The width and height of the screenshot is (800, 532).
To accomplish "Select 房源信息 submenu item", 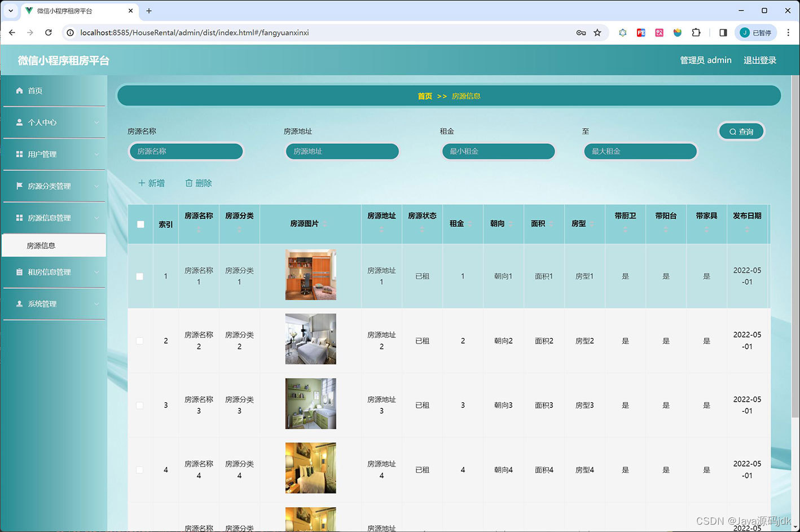I will pos(54,245).
